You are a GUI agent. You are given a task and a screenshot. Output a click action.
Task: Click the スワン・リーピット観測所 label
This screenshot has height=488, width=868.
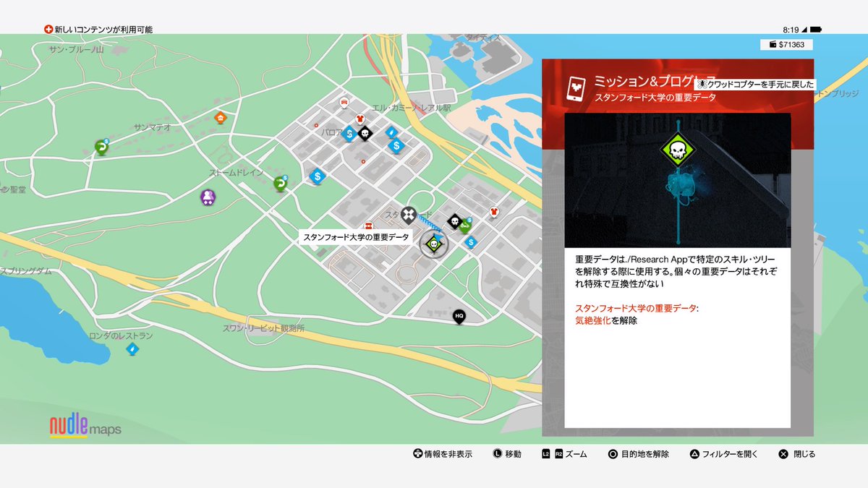coord(264,328)
